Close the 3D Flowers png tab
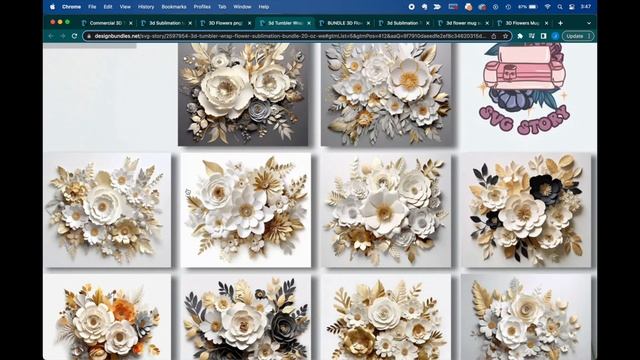640x360 pixels. [249, 23]
